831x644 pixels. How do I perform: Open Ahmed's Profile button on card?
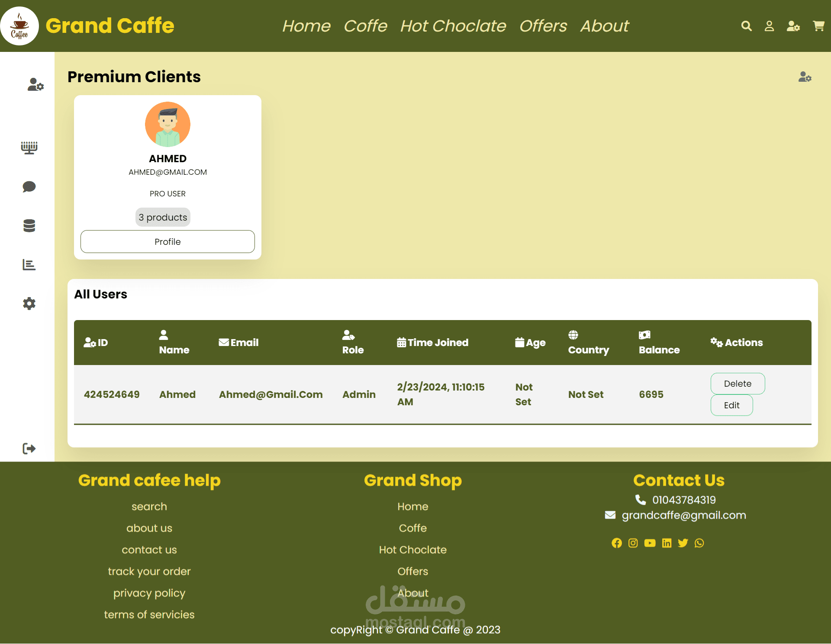pos(167,242)
